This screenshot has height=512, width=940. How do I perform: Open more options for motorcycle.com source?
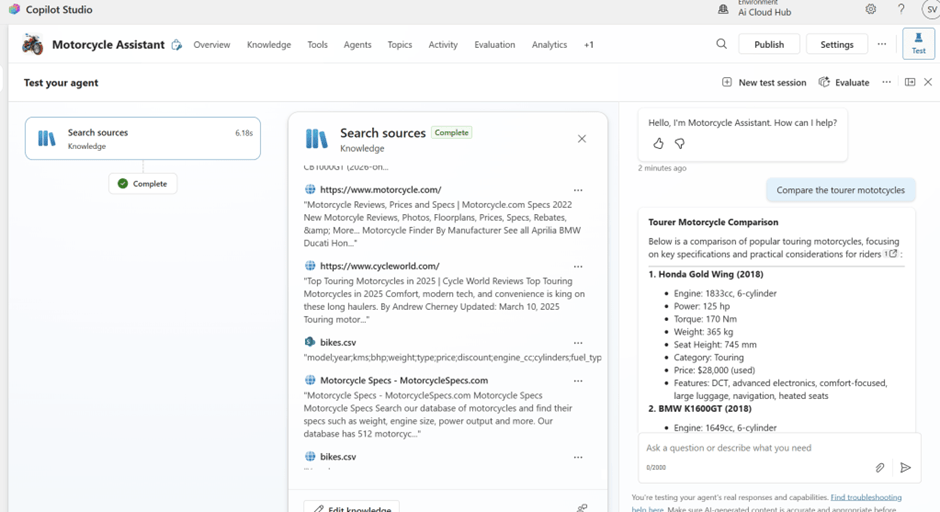[578, 190]
